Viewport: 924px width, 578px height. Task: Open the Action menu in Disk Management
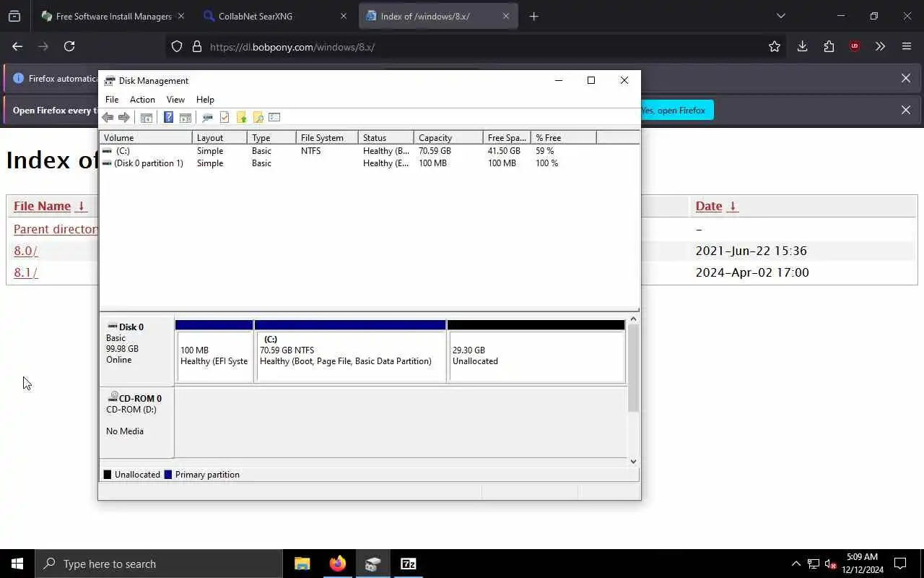[x=142, y=100]
